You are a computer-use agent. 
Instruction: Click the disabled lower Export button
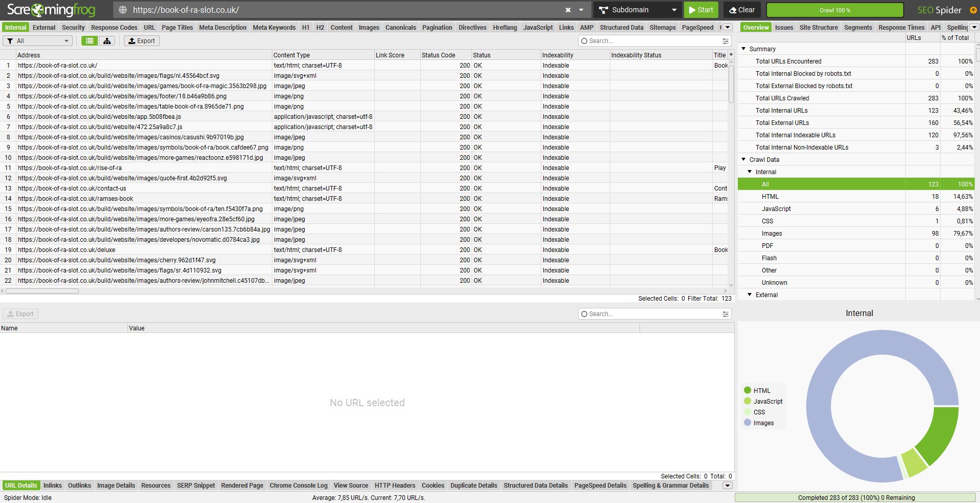pyautogui.click(x=20, y=314)
